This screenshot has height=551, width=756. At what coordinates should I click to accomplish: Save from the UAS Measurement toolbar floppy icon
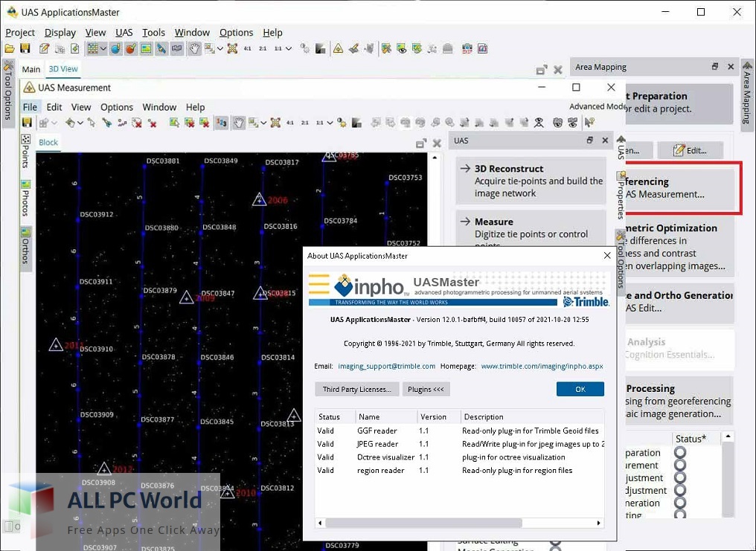[27, 123]
